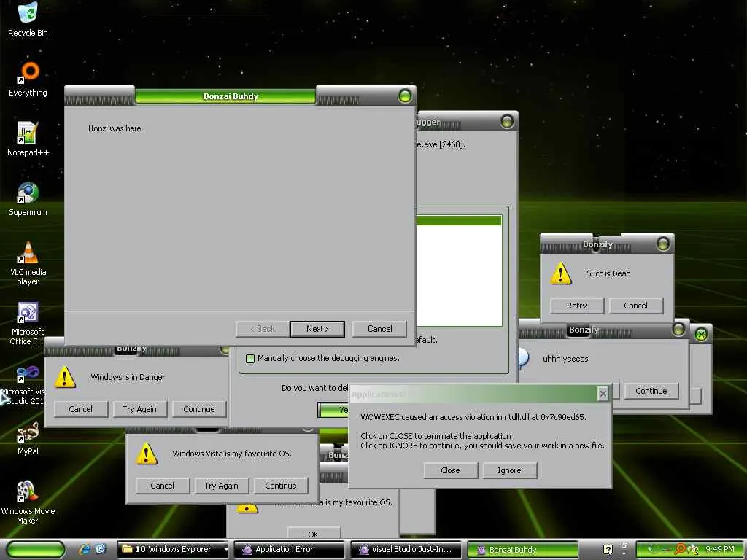Click warning icon beside Windows Vista message
Image resolution: width=747 pixels, height=560 pixels.
pyautogui.click(x=146, y=454)
